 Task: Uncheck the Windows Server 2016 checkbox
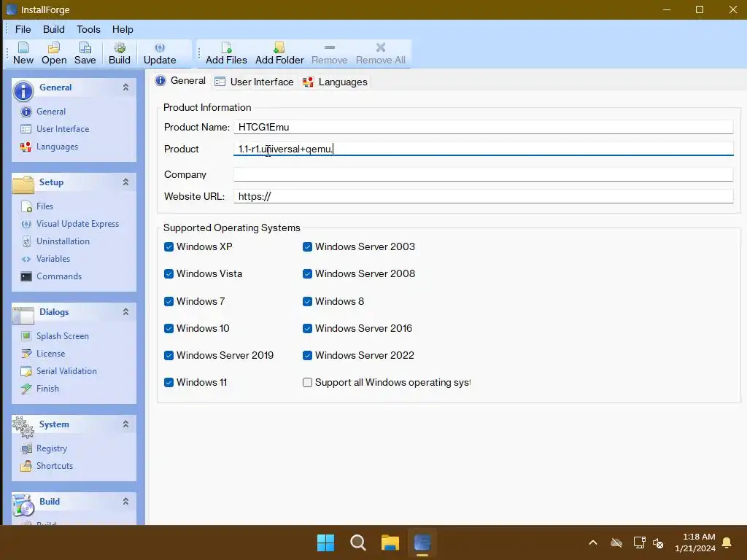307,329
